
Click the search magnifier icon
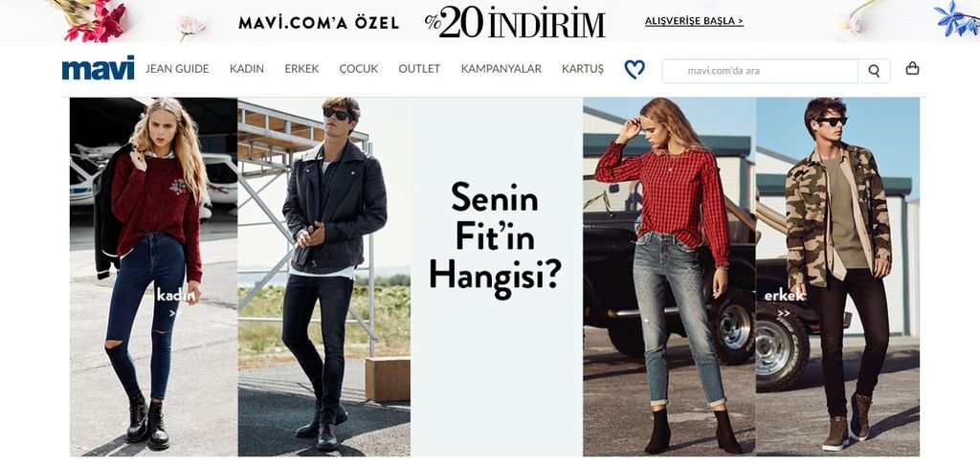(x=874, y=71)
